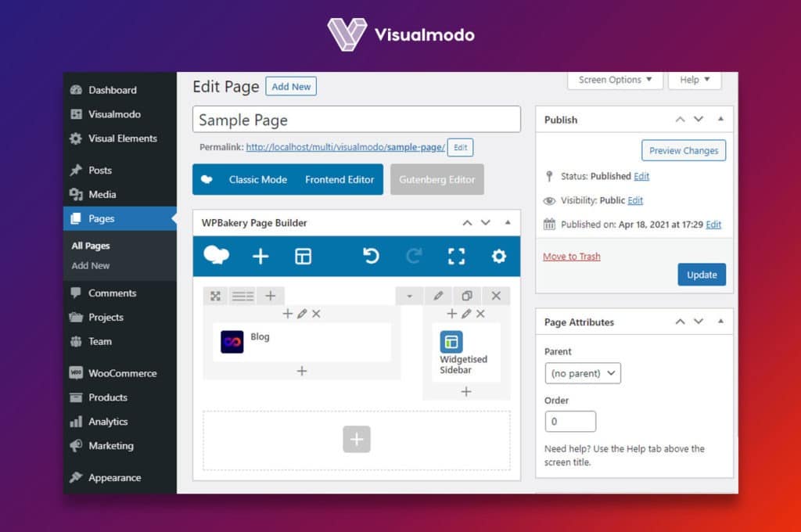This screenshot has height=532, width=801.
Task: Switch to the Gutenberg Editor tab
Action: tap(436, 179)
